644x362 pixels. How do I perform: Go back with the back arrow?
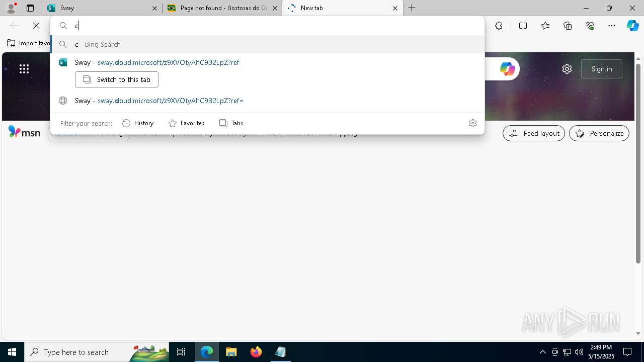tap(14, 26)
